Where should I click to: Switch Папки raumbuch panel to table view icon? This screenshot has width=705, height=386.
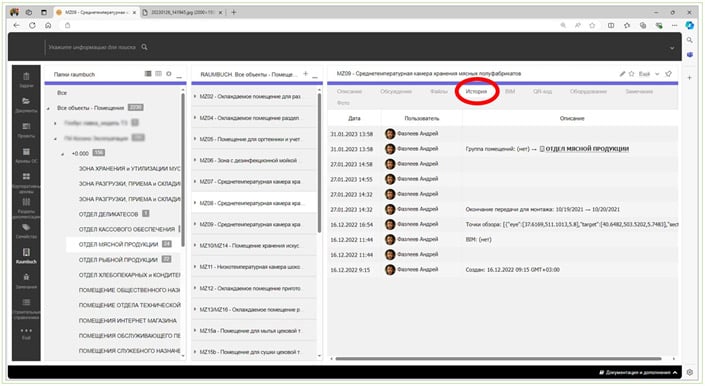(158, 74)
